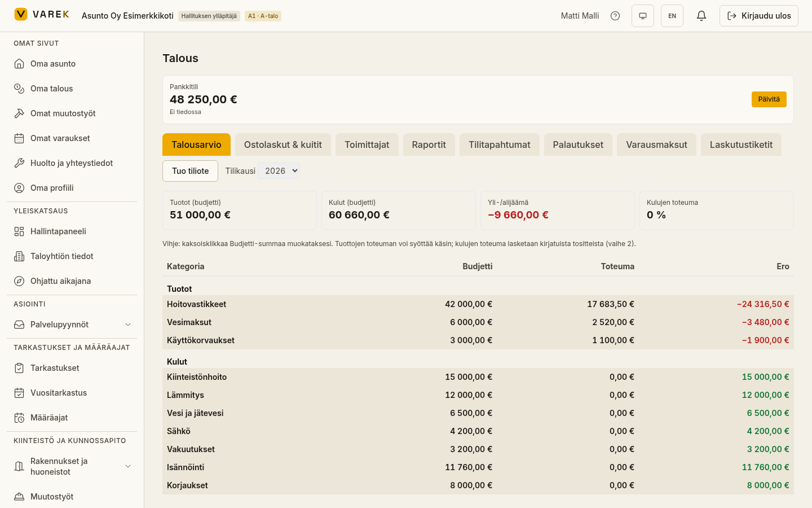Click the display mode monitor icon
The width and height of the screenshot is (812, 508).
click(643, 16)
